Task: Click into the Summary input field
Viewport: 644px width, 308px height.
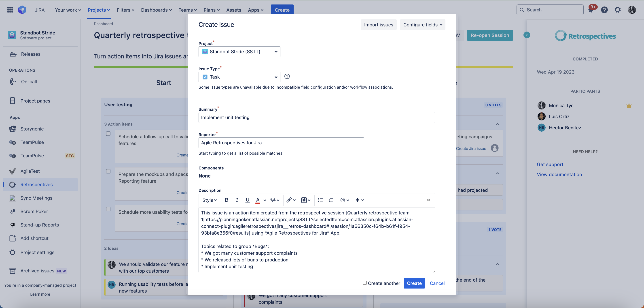Action: [x=317, y=117]
